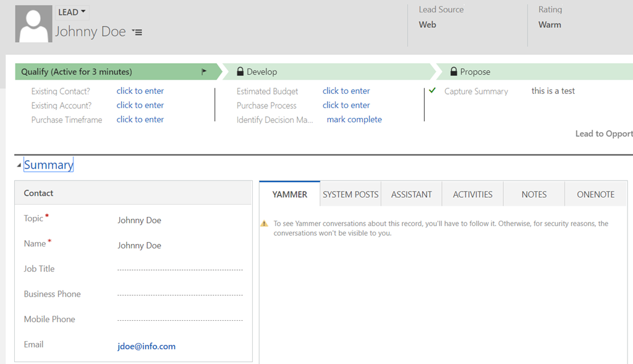This screenshot has height=364, width=633.
Task: Switch to the OneNote tab
Action: [x=595, y=194]
